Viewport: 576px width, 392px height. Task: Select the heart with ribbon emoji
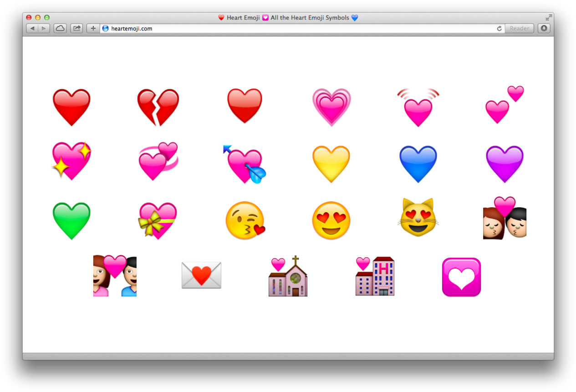coord(158,220)
